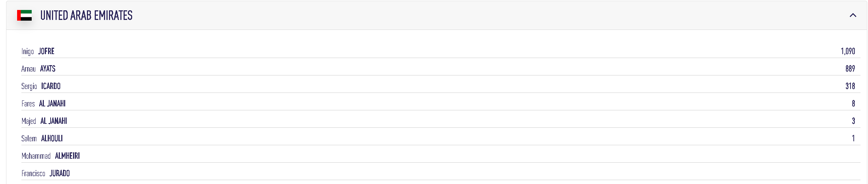Click the JOFRE surname text
This screenshot has width=868, height=184.
coord(46,51)
